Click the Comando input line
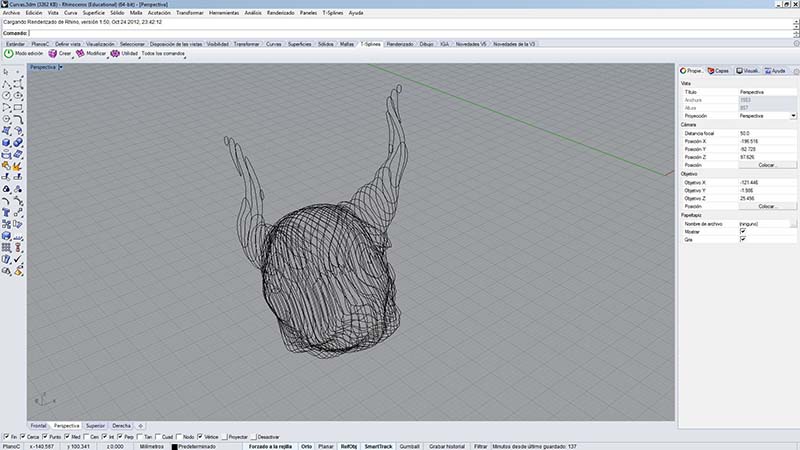Image resolution: width=800 pixels, height=450 pixels. click(x=408, y=33)
